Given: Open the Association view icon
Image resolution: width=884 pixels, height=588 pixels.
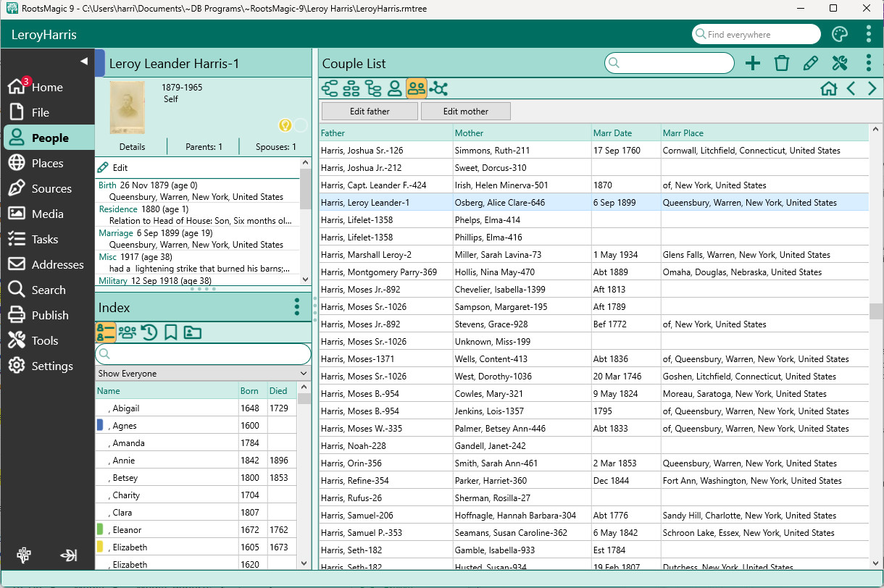Looking at the screenshot, I should coord(438,89).
